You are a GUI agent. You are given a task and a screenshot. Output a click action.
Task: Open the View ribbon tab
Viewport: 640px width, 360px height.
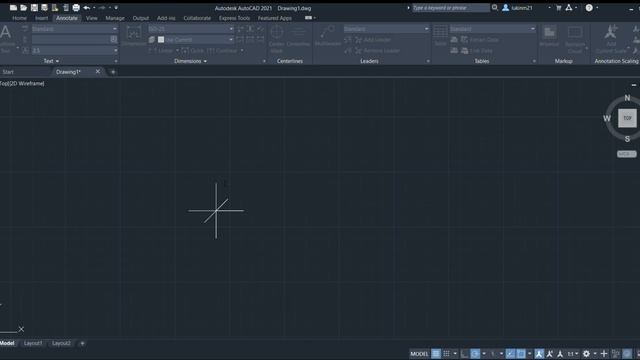point(91,18)
